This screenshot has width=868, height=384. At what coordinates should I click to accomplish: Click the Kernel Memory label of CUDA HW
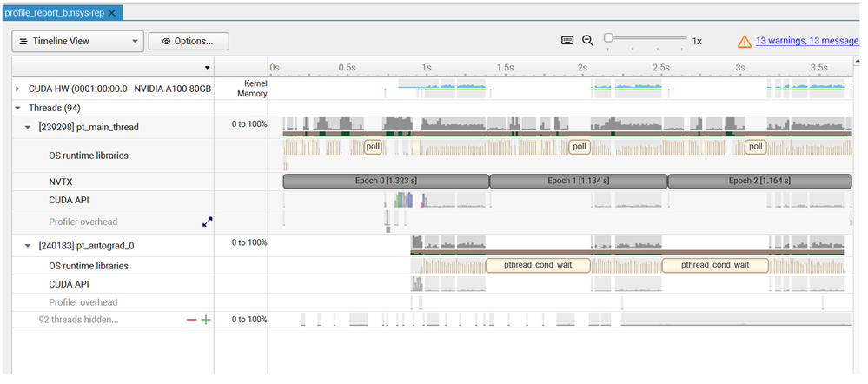pos(253,89)
